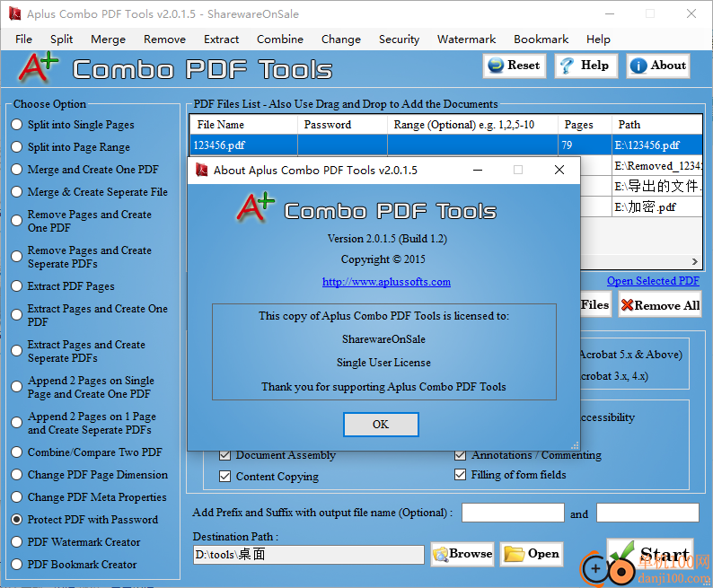Open the Extract menu

pyautogui.click(x=221, y=39)
